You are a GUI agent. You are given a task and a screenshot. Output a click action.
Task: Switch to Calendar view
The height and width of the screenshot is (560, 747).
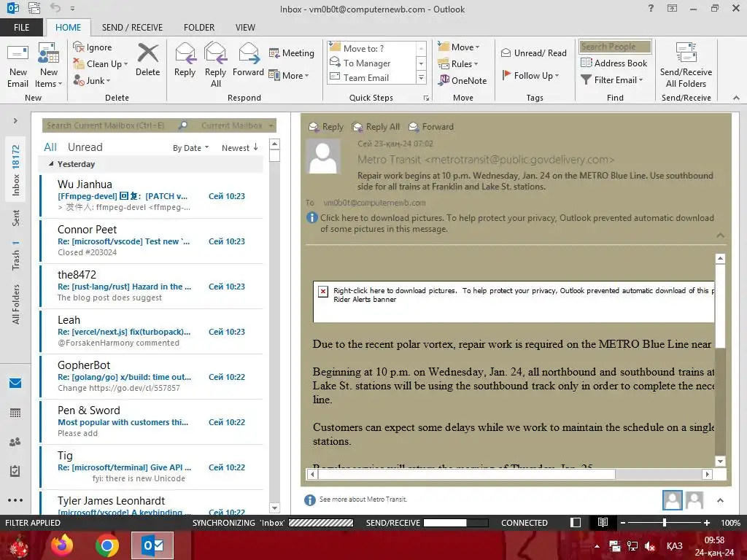click(15, 413)
